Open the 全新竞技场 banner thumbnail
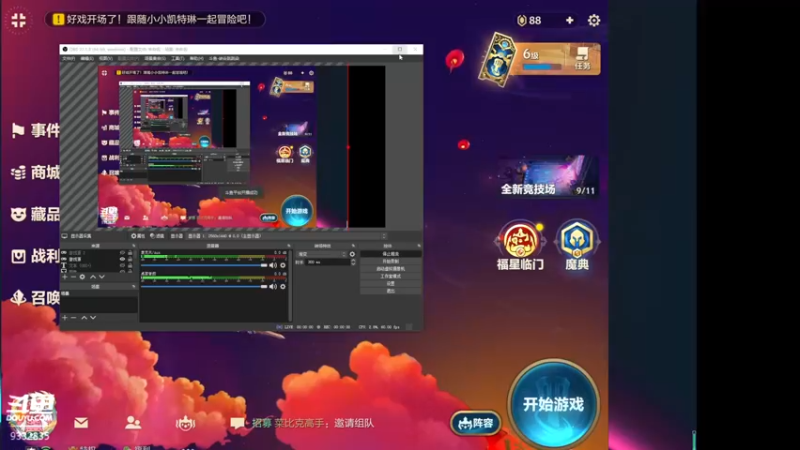 pyautogui.click(x=548, y=177)
